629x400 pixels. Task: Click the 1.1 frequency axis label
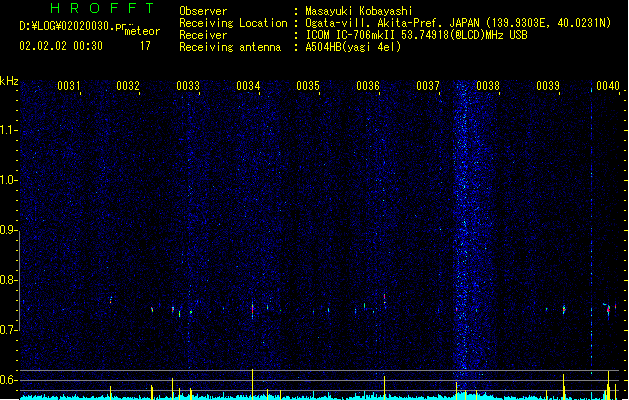click(9, 130)
